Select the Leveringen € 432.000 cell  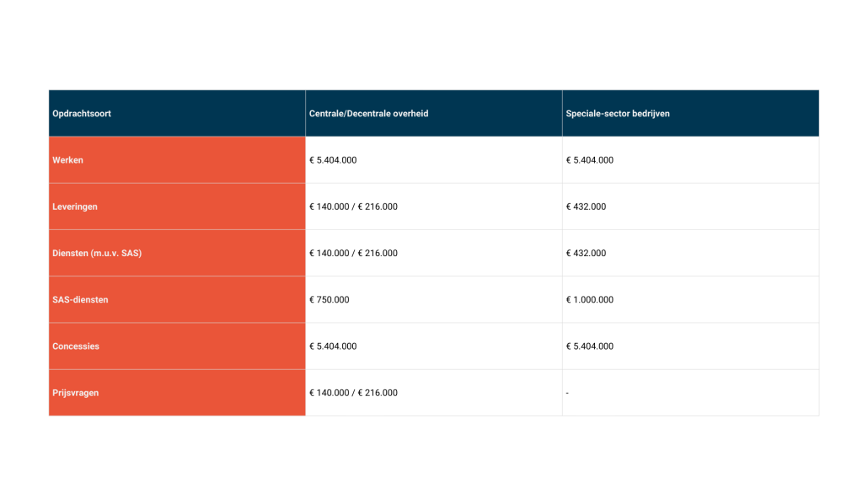[x=587, y=206]
